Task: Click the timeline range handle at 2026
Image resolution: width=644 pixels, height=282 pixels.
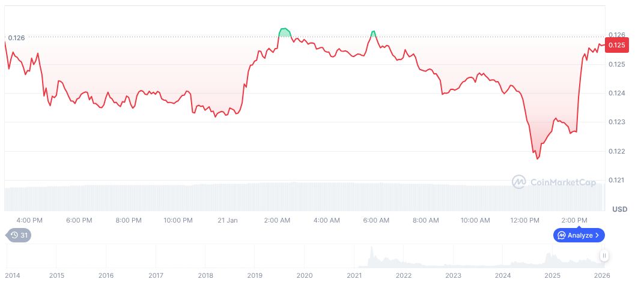Action: tap(604, 256)
